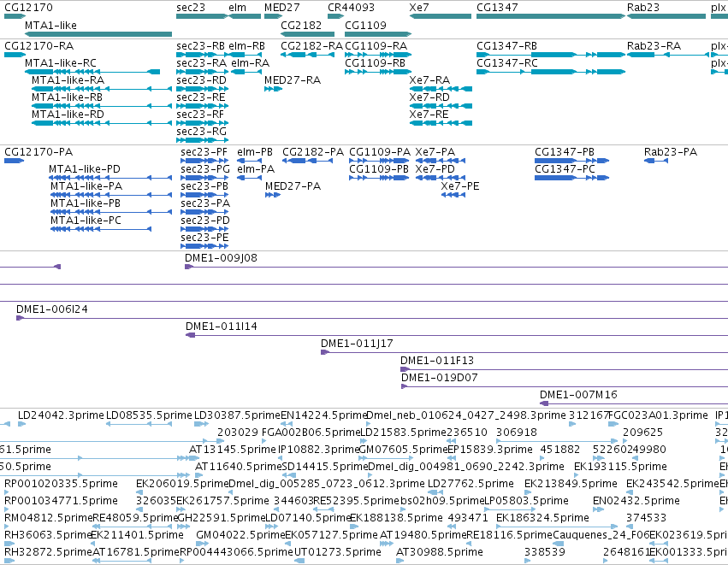
Task: Click transcript Xe7-RE
Action: [x=441, y=123]
